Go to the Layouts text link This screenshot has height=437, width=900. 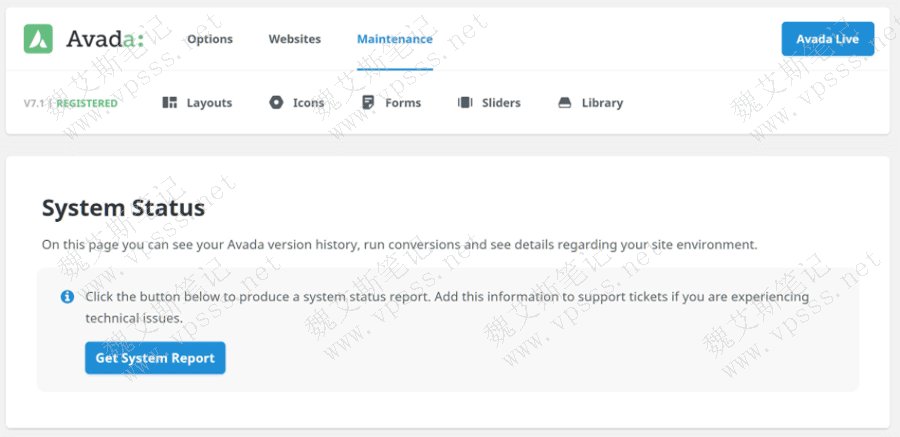tap(209, 103)
